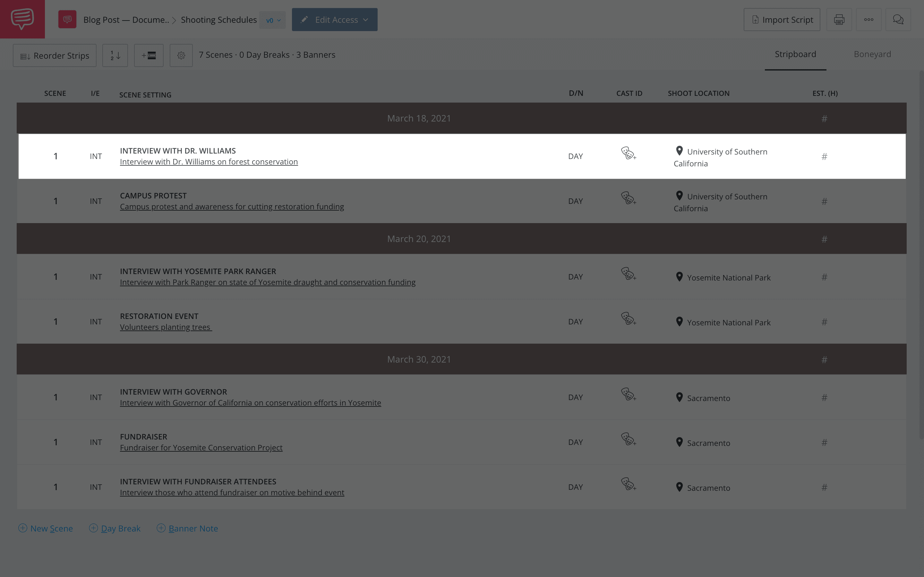Click the comments/chat icon top right
This screenshot has height=577, width=924.
click(x=898, y=19)
